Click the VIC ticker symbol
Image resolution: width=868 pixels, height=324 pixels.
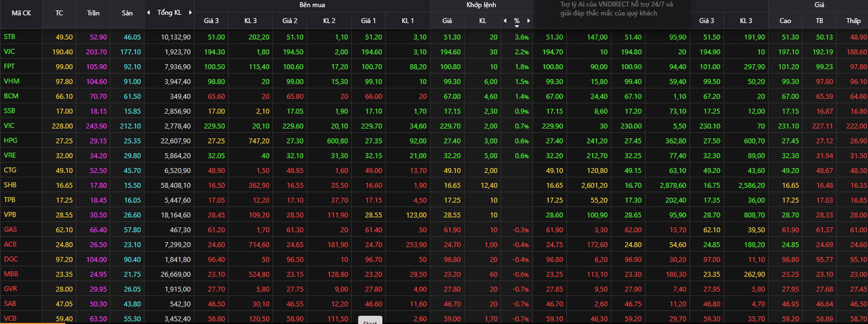pos(9,125)
